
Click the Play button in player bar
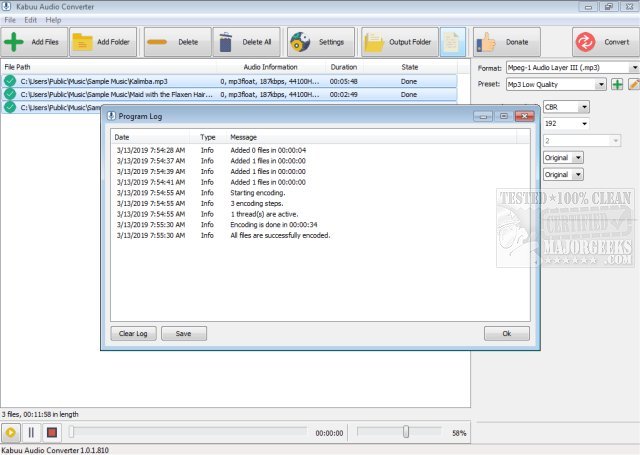point(11,433)
